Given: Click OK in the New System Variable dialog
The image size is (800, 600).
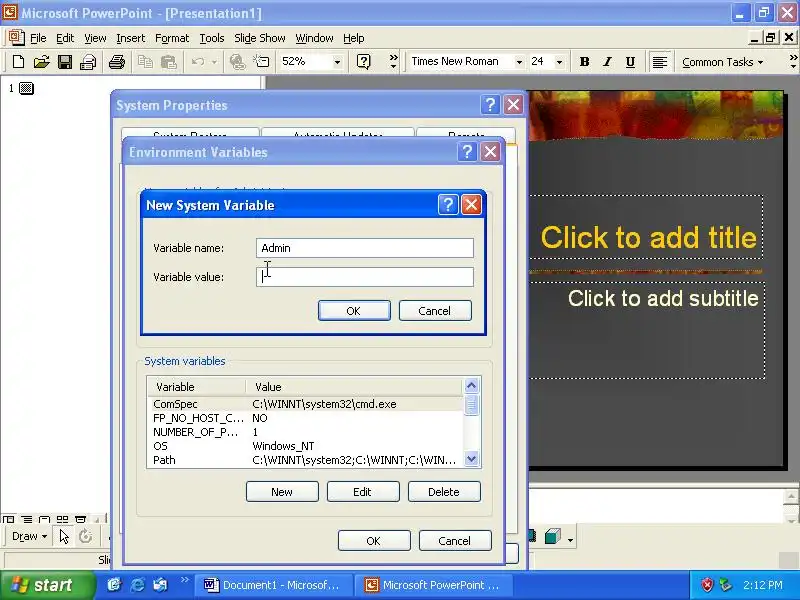Looking at the screenshot, I should pos(354,311).
